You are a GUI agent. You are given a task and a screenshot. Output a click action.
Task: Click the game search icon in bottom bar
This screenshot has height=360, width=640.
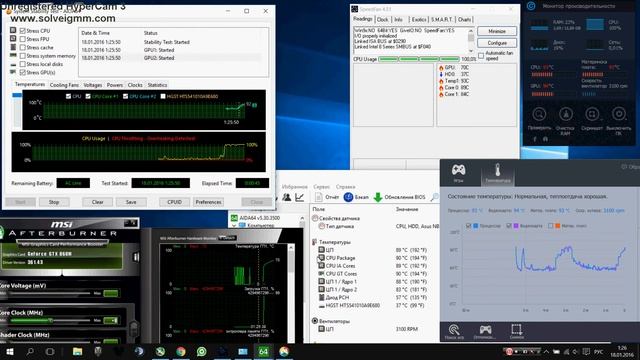454,331
